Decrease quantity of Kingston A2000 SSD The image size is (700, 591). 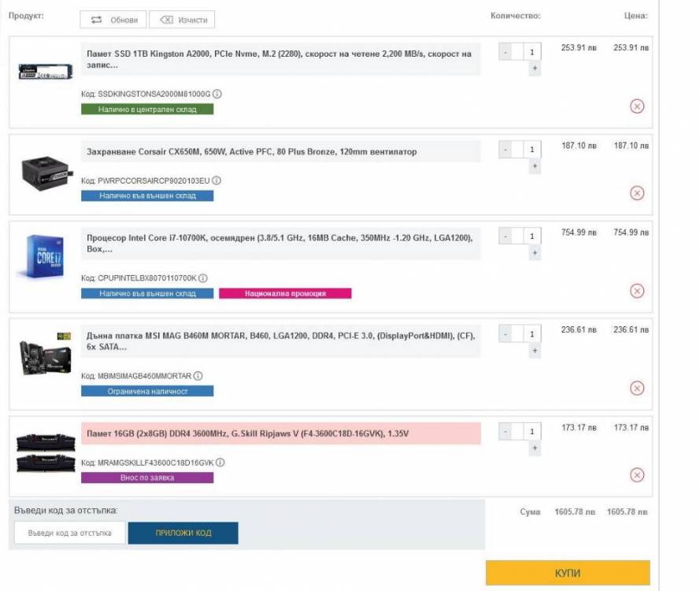(505, 52)
